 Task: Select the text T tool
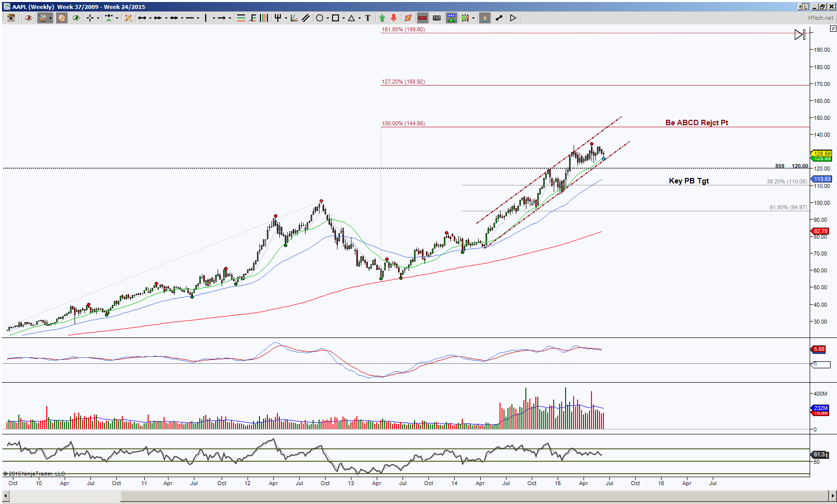[368, 18]
